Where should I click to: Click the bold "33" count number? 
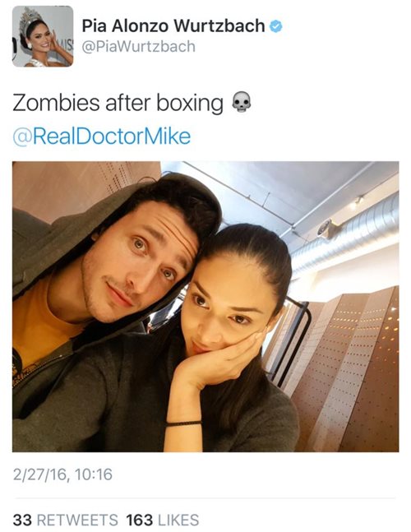[22, 520]
